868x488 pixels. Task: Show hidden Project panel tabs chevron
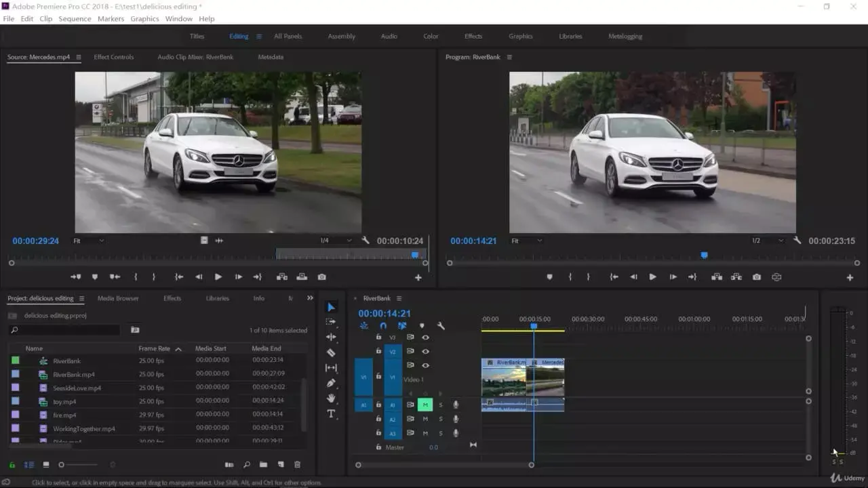pos(310,298)
